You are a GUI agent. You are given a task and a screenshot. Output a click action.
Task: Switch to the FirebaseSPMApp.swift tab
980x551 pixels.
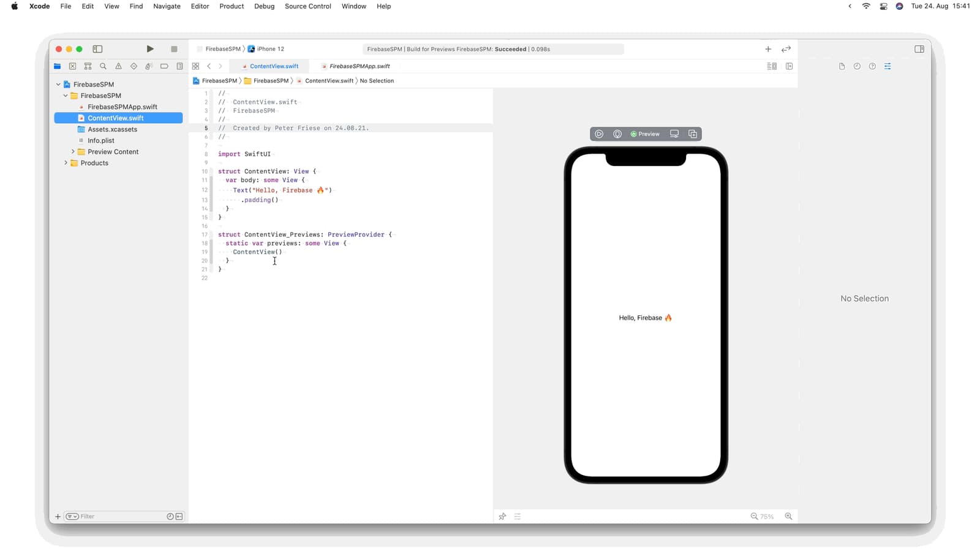(x=355, y=66)
